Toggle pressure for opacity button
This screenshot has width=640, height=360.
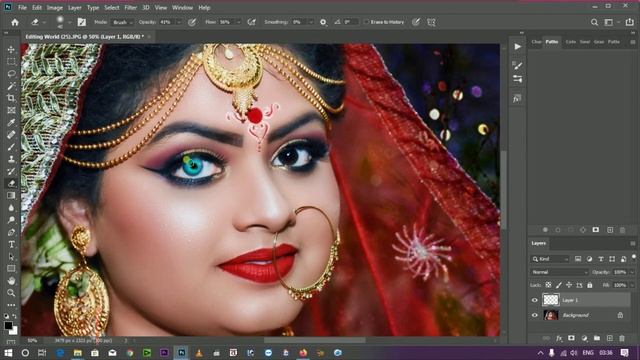point(192,22)
